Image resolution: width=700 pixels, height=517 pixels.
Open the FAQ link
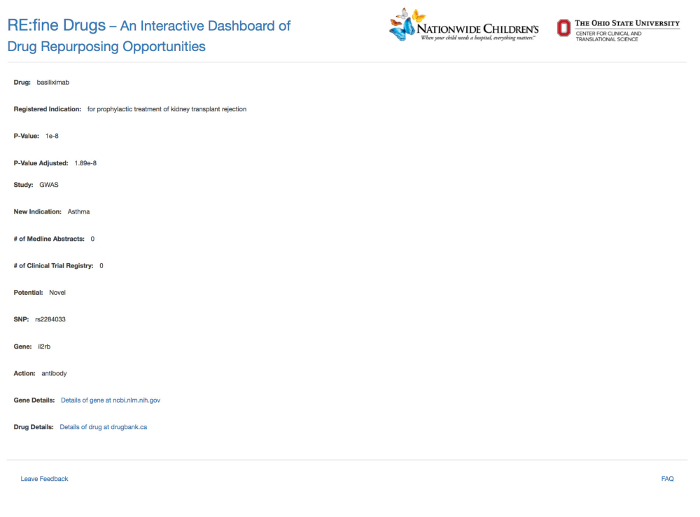pos(667,479)
